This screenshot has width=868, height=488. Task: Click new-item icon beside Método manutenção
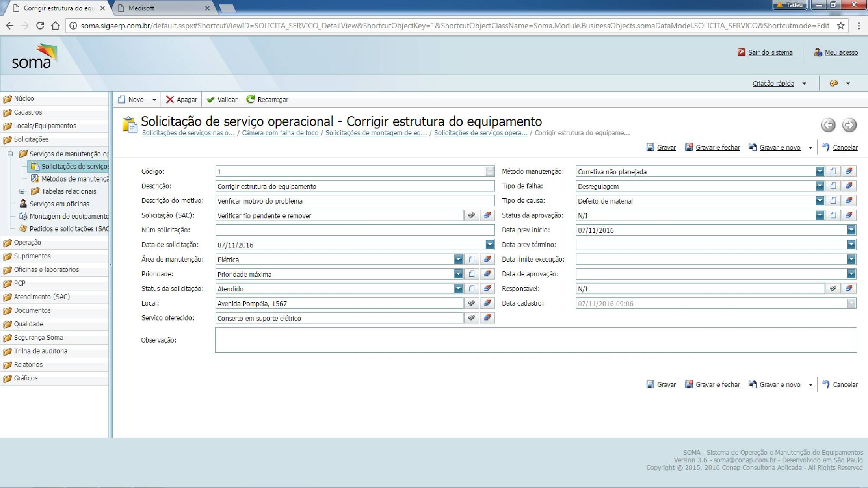click(833, 171)
